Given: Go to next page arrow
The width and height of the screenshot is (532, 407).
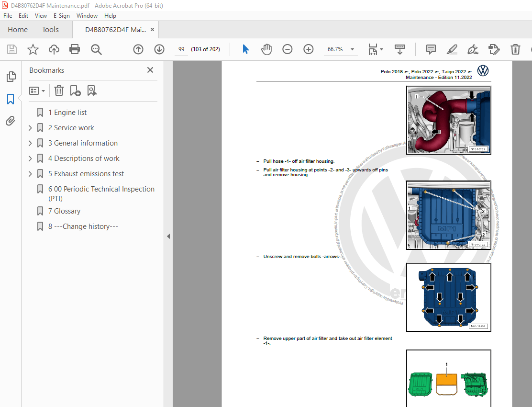Looking at the screenshot, I should click(x=159, y=49).
